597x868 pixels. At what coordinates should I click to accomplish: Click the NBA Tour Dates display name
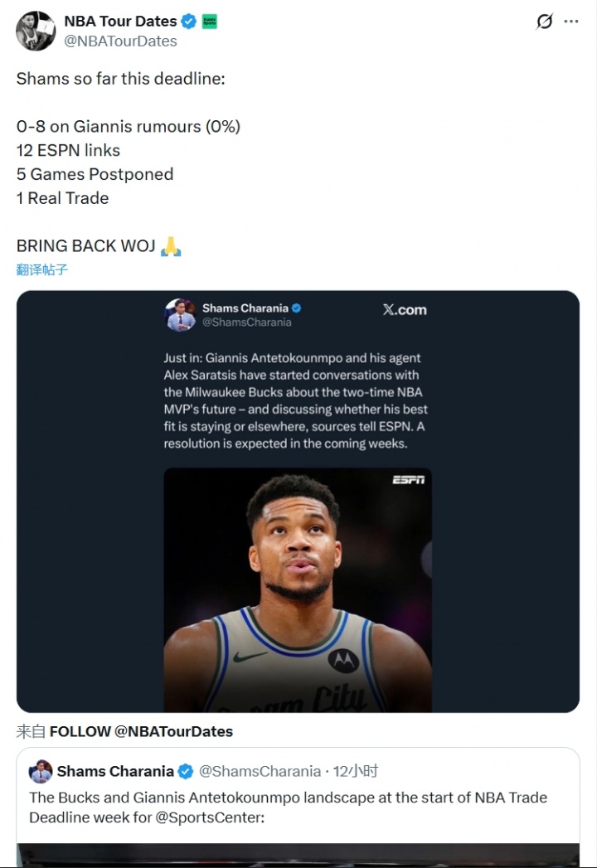[x=120, y=22]
